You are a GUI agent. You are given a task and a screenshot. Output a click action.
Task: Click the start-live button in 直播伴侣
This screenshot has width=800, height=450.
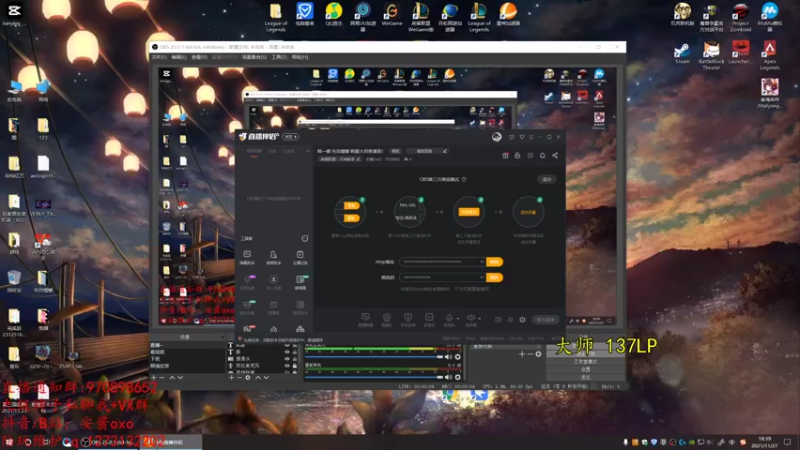click(545, 320)
